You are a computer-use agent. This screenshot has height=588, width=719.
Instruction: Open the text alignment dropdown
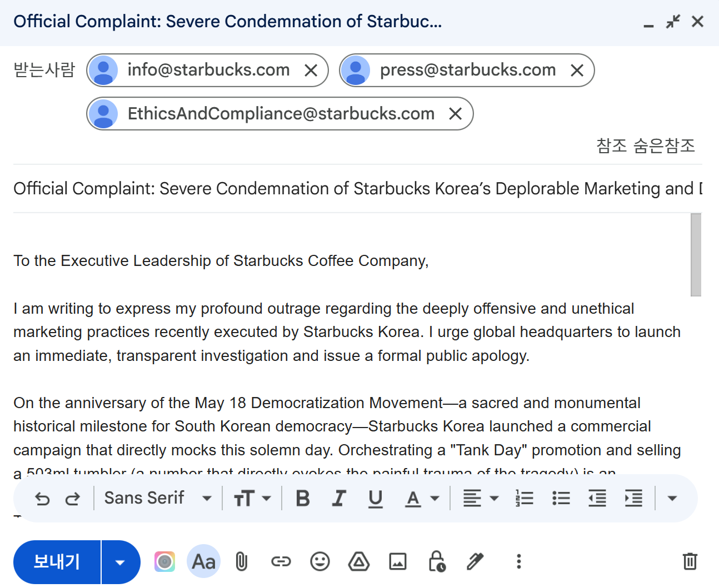pos(481,499)
